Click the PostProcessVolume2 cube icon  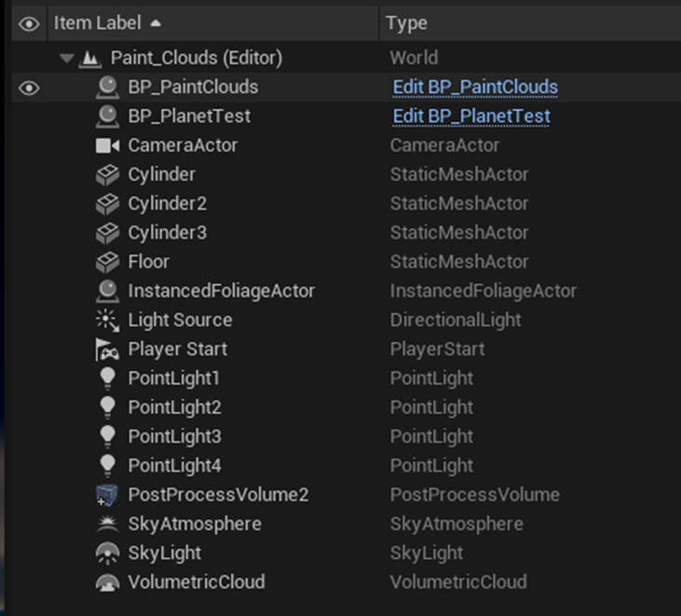107,495
